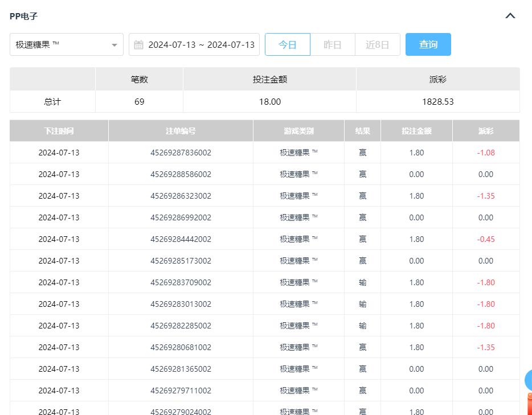This screenshot has width=532, height=415.
Task: Click the 游戏类别 column header
Action: pos(298,131)
